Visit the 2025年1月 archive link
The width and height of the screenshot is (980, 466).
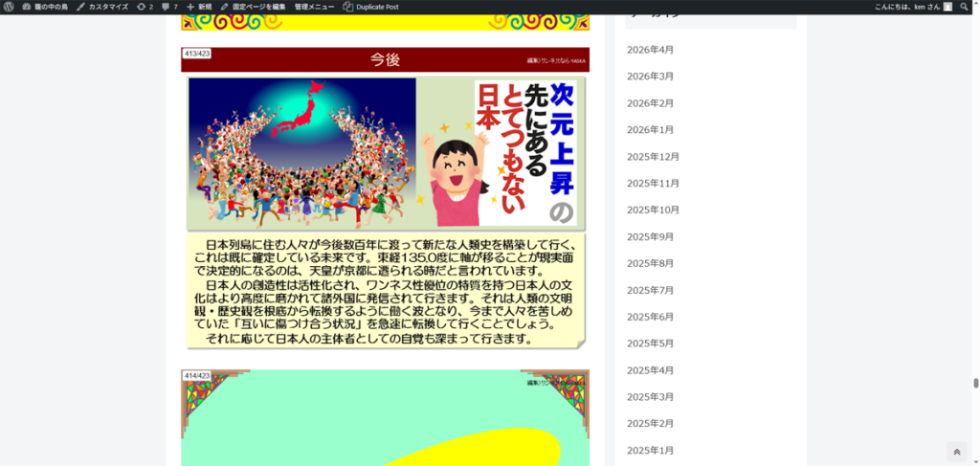650,451
